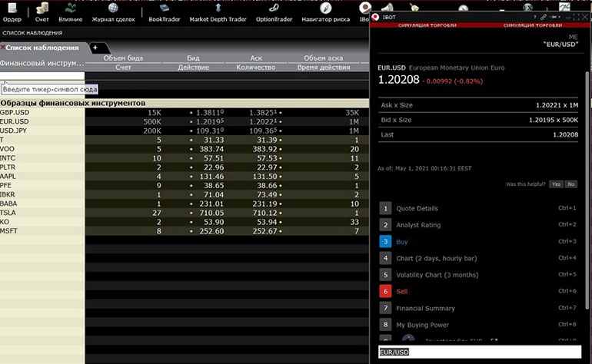Click the megaphone toolbar icon
Image resolution: width=592 pixels, height=364 pixels.
[x=387, y=6]
